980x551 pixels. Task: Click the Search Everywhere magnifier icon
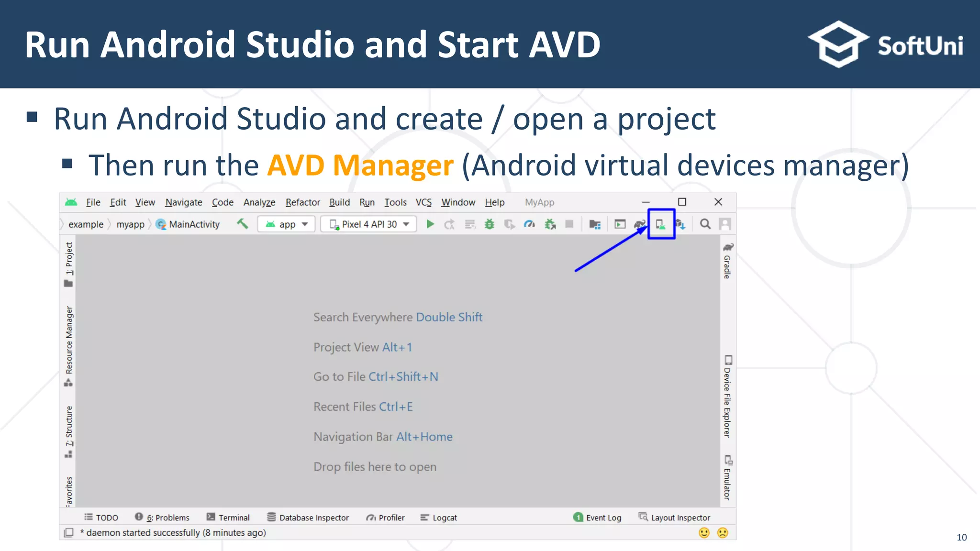click(705, 224)
